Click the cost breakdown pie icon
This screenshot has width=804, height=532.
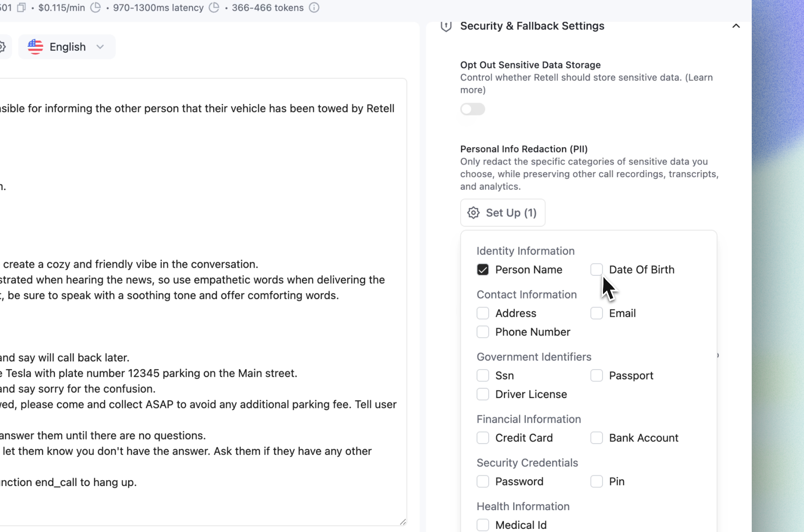click(x=96, y=8)
